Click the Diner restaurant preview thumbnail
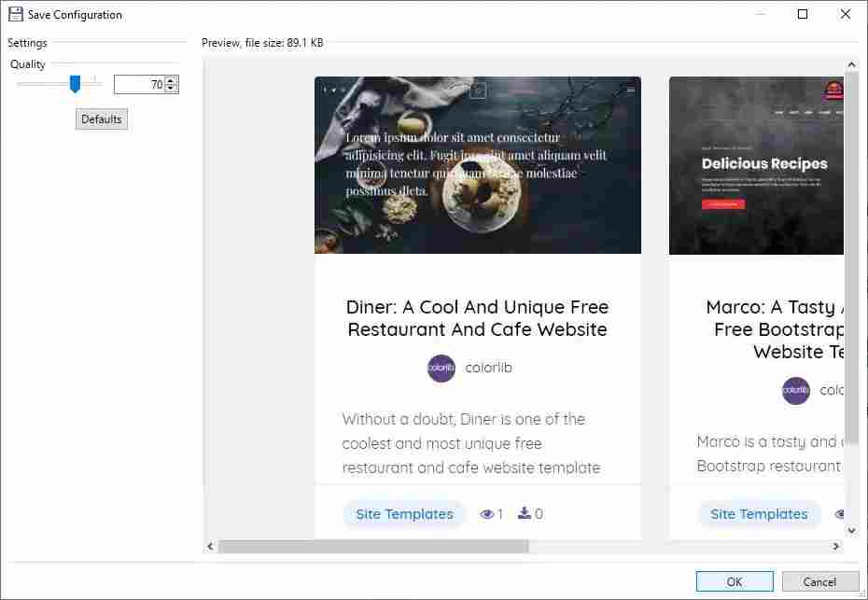 click(x=477, y=165)
